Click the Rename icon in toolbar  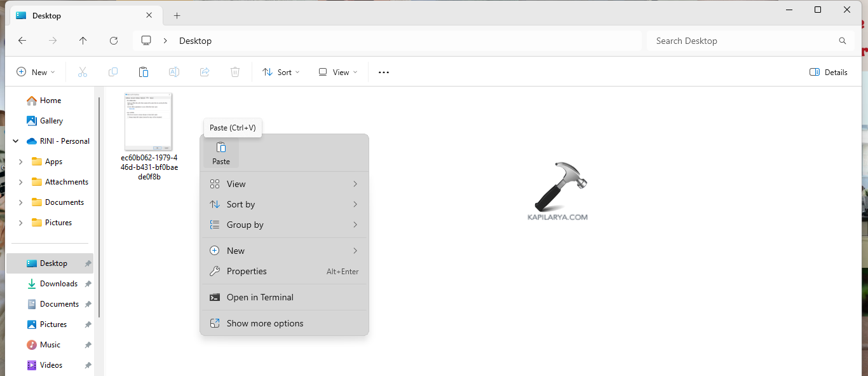[x=174, y=73]
